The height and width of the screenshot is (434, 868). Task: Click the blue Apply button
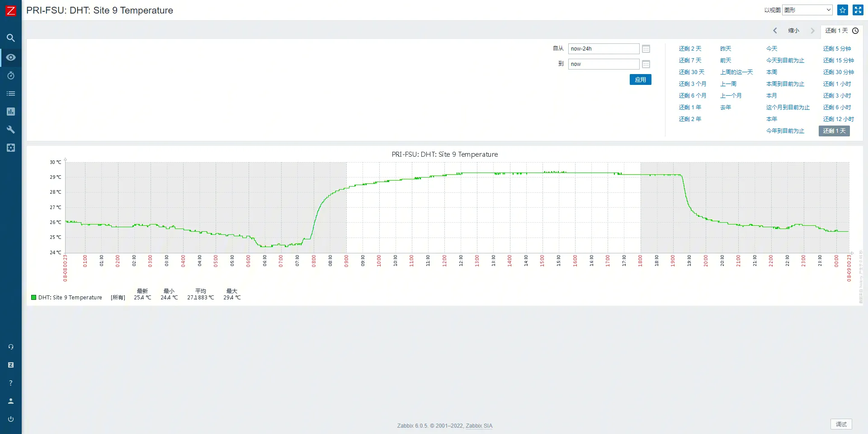click(x=640, y=80)
